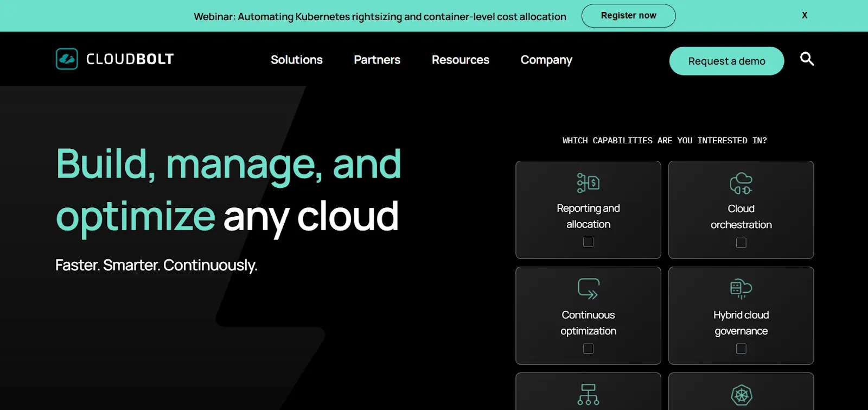
Task: Open the search magnifier icon
Action: tap(807, 59)
